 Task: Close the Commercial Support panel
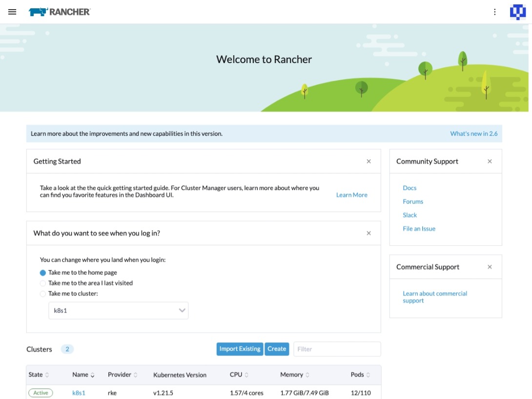490,267
